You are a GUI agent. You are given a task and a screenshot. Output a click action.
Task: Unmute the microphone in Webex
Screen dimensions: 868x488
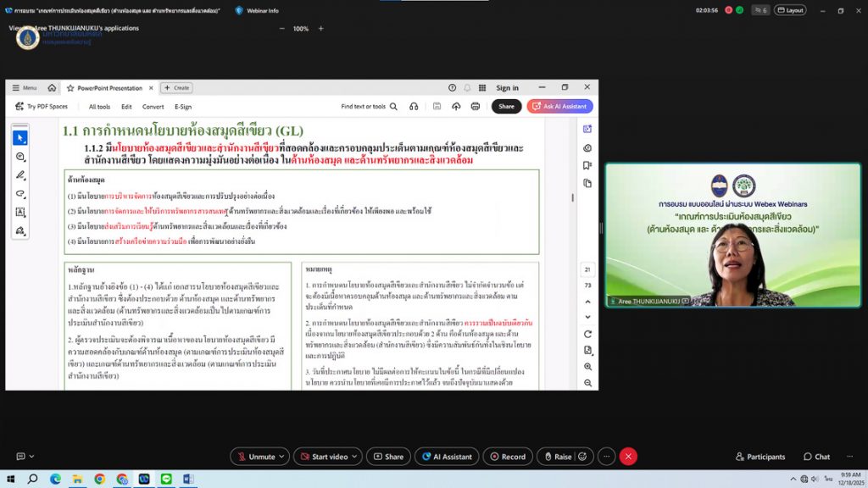point(255,457)
